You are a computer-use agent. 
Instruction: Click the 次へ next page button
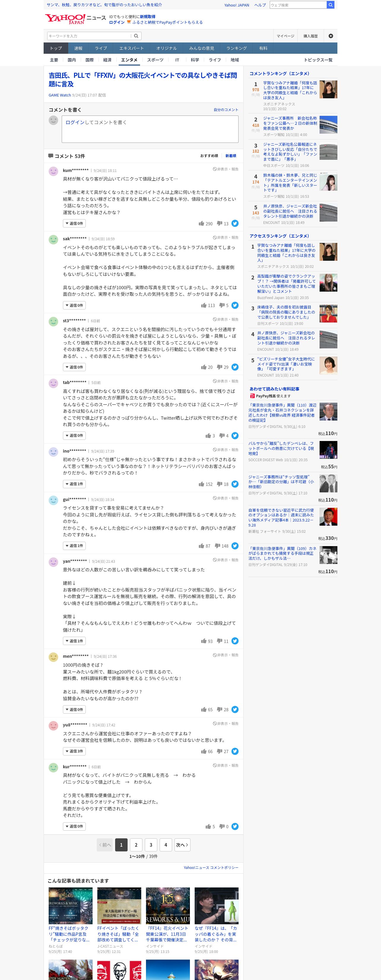click(x=182, y=845)
